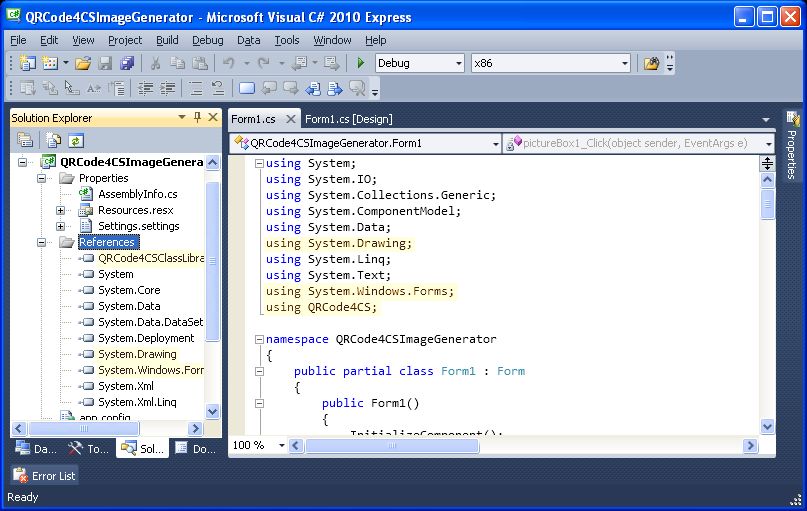Click the Save All toolbar icon
Image resolution: width=807 pixels, height=511 pixels.
127,63
